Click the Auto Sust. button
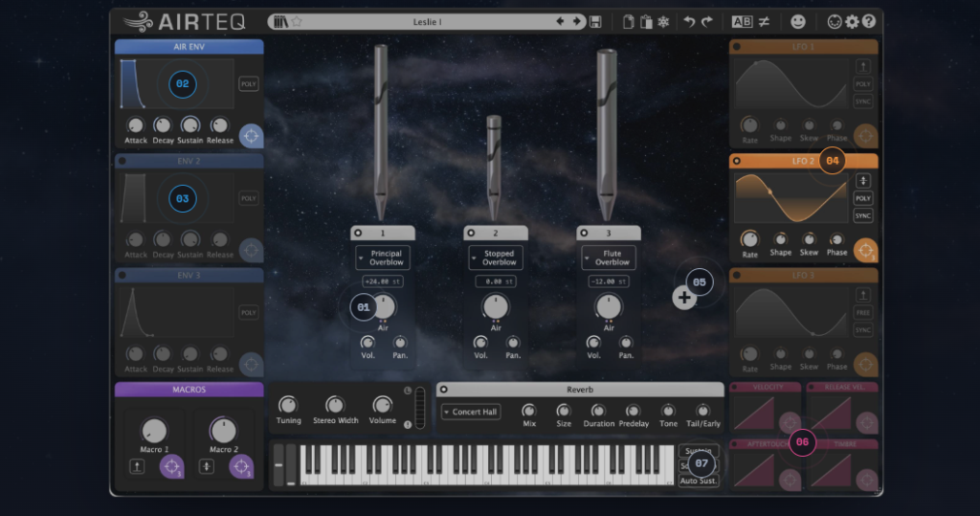The image size is (980, 516). [698, 481]
